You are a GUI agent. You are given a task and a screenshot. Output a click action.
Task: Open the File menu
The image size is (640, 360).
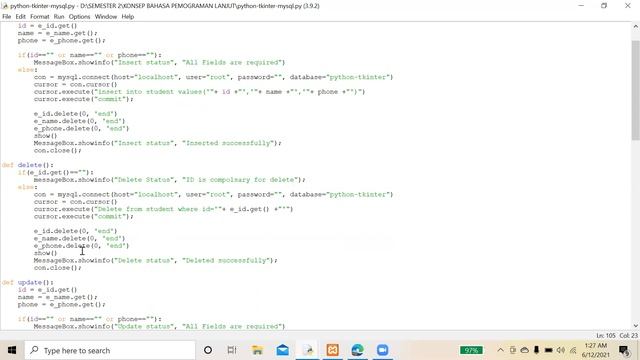[7, 17]
